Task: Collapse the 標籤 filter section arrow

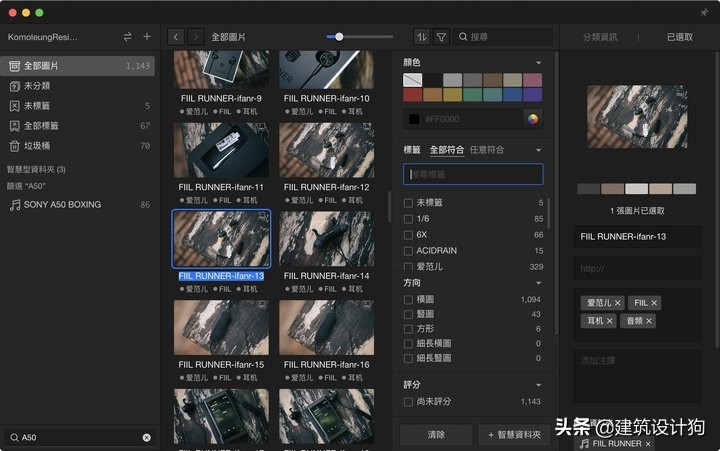Action: point(538,150)
